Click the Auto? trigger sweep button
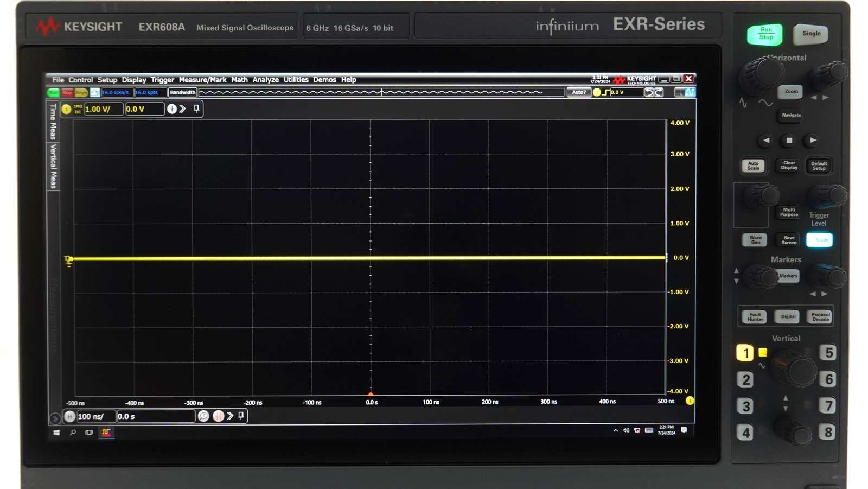 579,92
